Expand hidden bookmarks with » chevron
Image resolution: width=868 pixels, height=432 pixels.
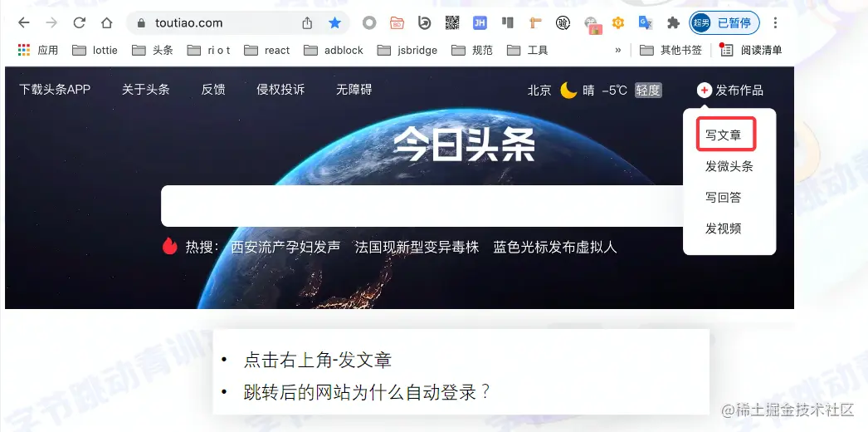pos(617,50)
